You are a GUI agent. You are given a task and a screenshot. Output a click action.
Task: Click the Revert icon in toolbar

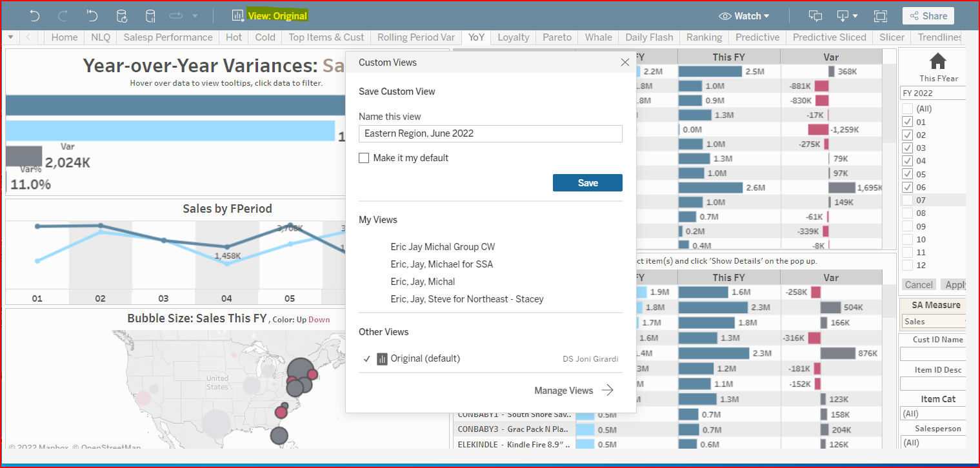pos(92,15)
